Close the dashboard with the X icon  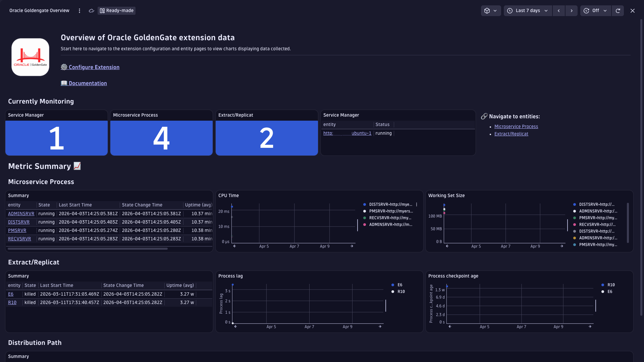633,11
